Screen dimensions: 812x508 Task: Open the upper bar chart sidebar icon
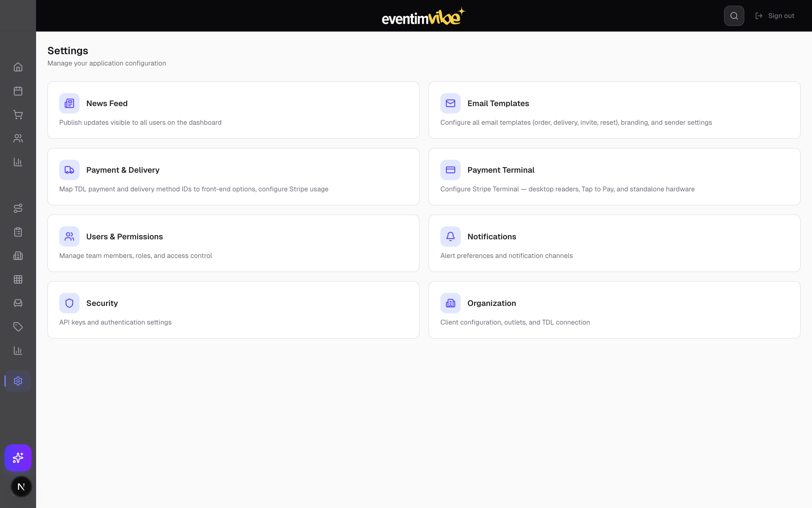click(x=18, y=162)
